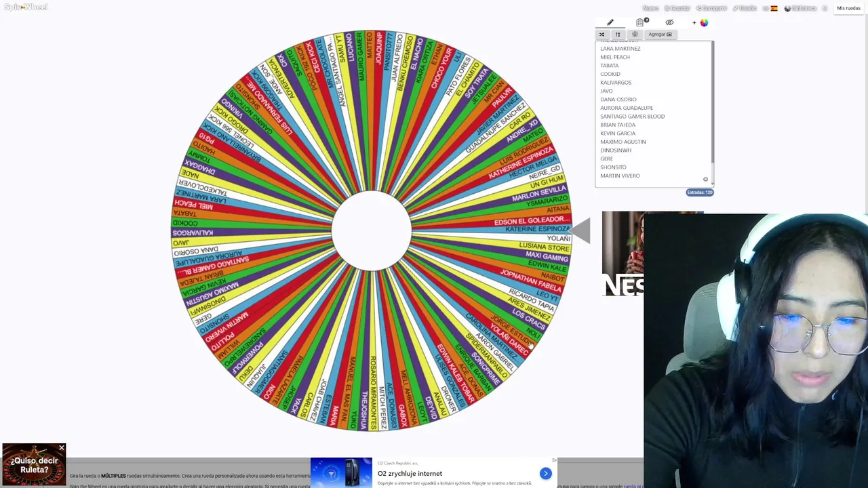Click the Spin the Wheel logo
The width and height of the screenshot is (868, 488).
pyautogui.click(x=26, y=7)
